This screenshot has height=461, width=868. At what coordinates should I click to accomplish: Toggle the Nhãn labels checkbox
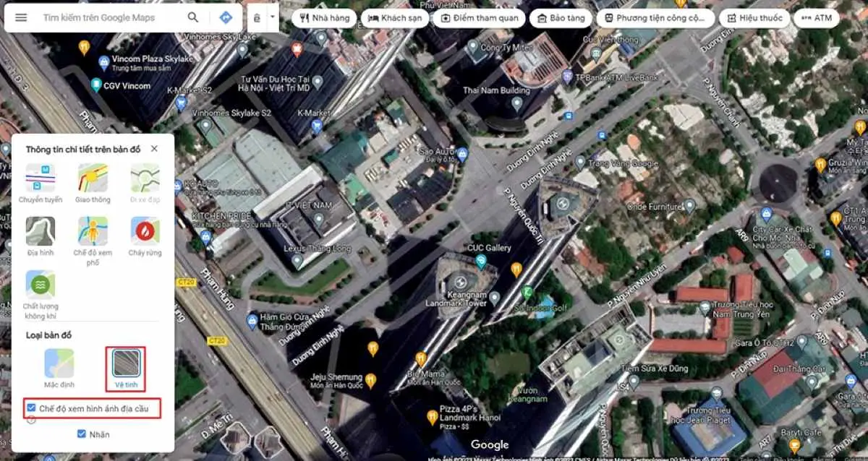(82, 434)
